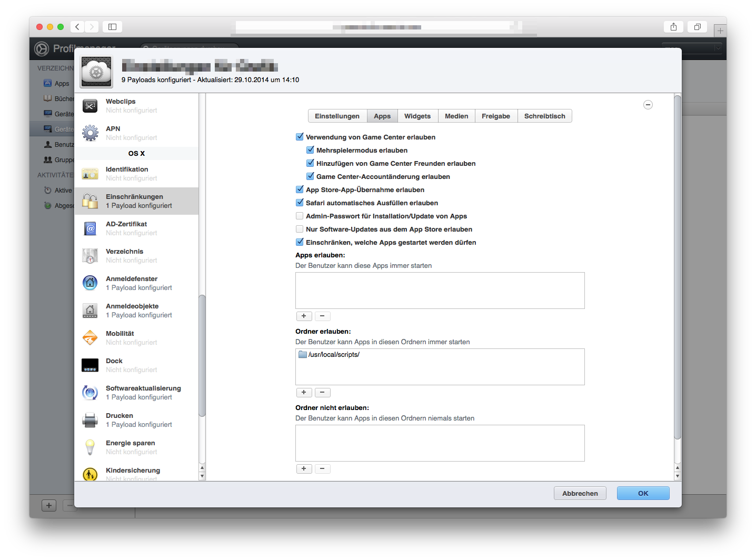Enable Admin-Passwort für Installation/Update von Apps

300,216
